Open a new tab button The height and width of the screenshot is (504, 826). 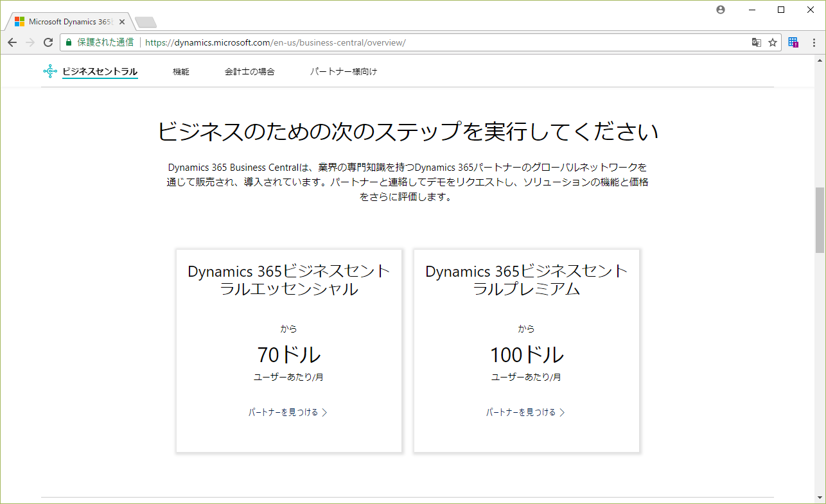pyautogui.click(x=146, y=22)
